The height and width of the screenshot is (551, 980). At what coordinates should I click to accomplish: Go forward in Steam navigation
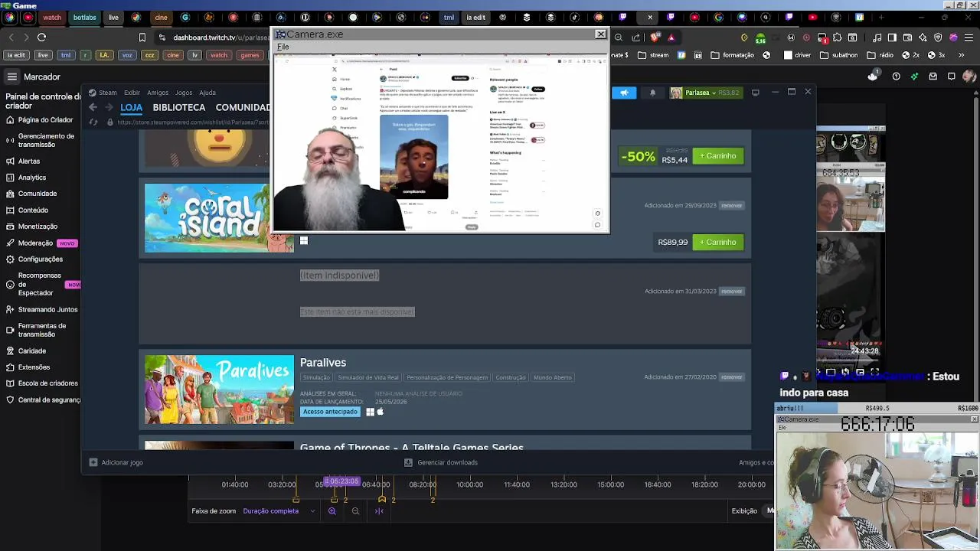[x=109, y=108]
